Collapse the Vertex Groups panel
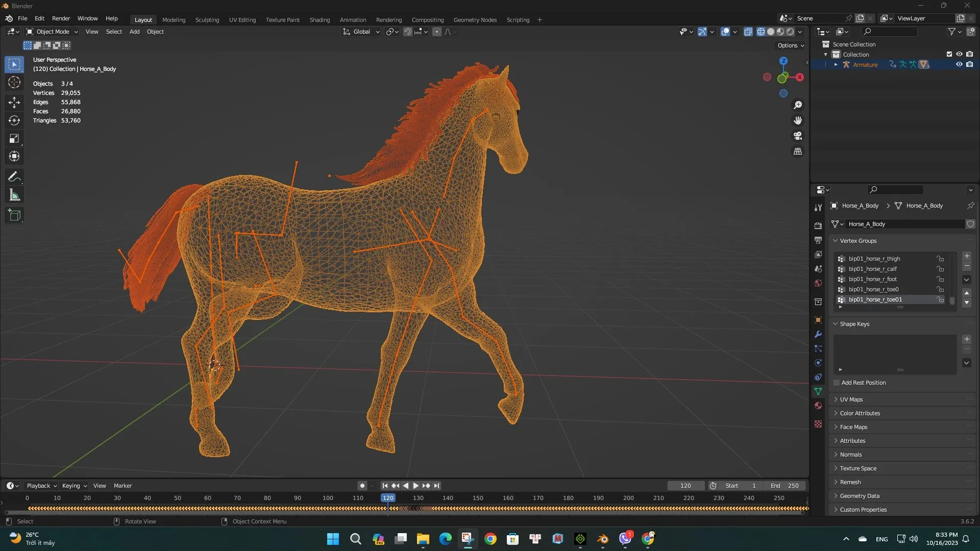The height and width of the screenshot is (551, 980). [858, 241]
